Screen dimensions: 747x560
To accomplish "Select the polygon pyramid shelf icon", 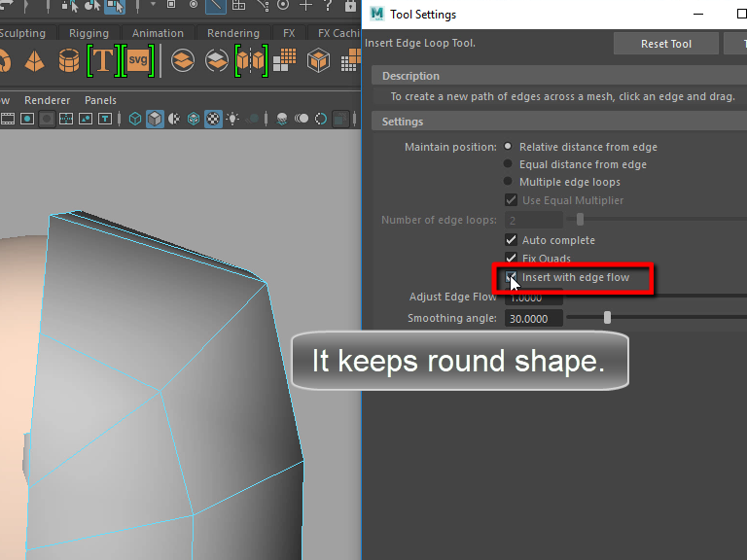I will click(x=34, y=61).
